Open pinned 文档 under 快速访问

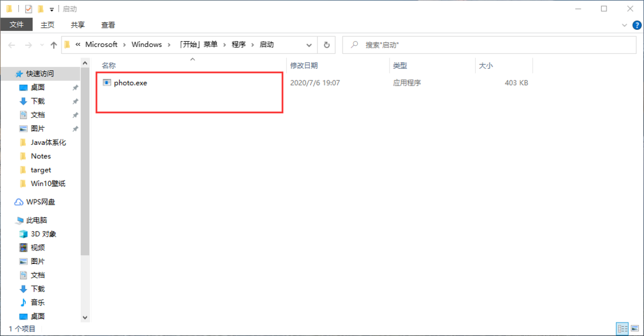click(x=38, y=114)
